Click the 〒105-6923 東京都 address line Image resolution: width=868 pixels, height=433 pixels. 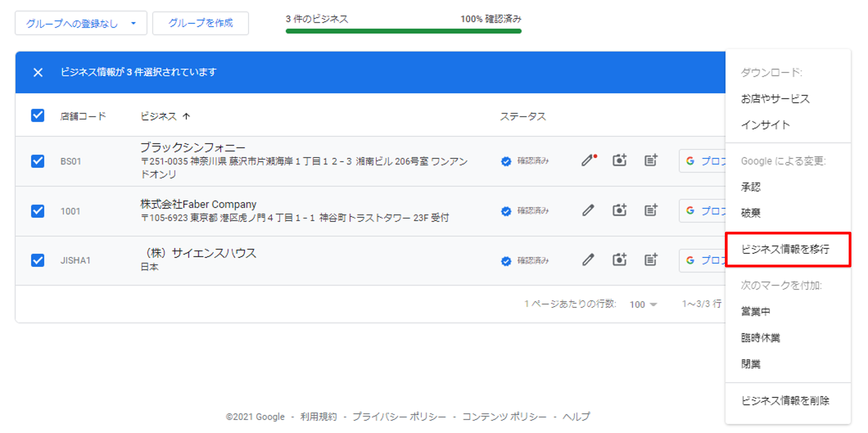pos(294,218)
